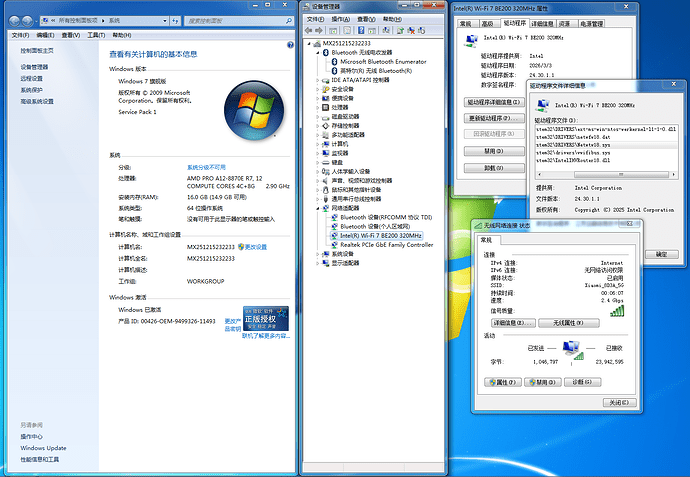Toggle the console tree toolbar icon in Device Manager
Image resolution: width=690 pixels, height=477 pixels.
[x=333, y=30]
